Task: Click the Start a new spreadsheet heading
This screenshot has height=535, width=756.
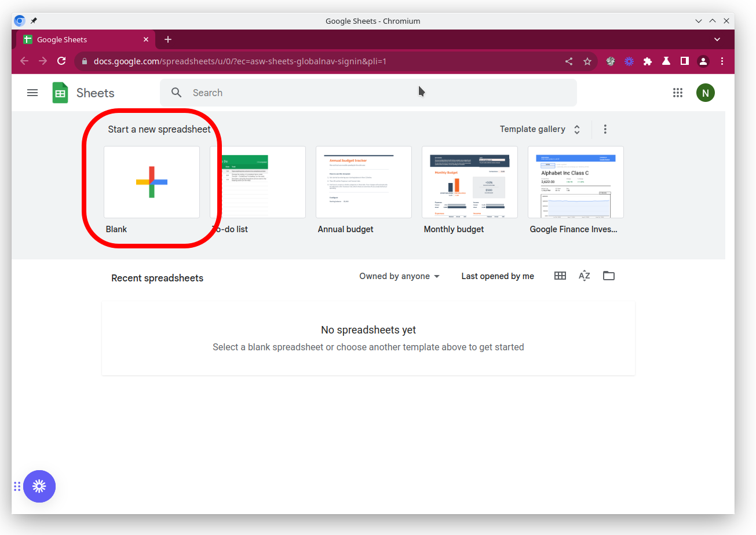Action: coord(159,129)
